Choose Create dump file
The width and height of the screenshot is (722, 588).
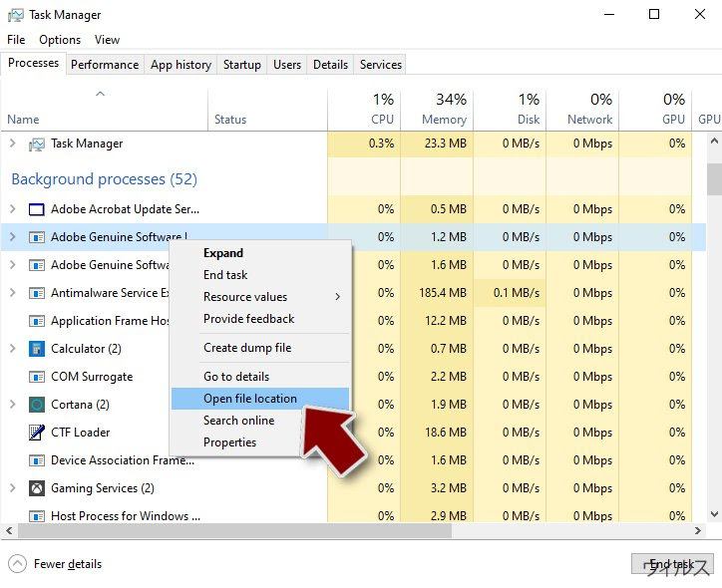point(260,348)
